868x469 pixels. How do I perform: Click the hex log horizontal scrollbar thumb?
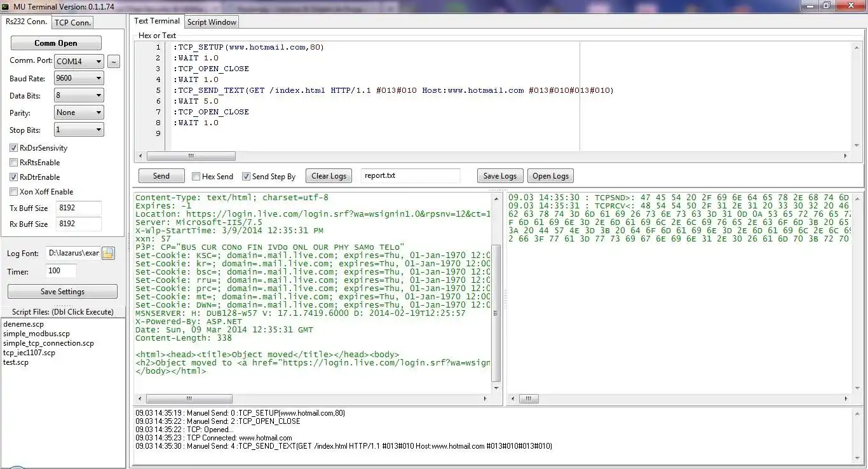[529, 399]
